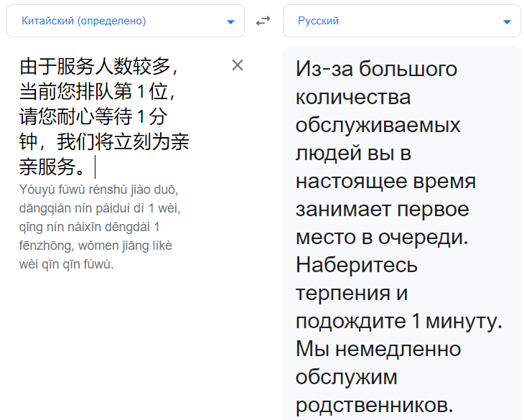Place cursor after 亲服务。 in source text

(95, 167)
